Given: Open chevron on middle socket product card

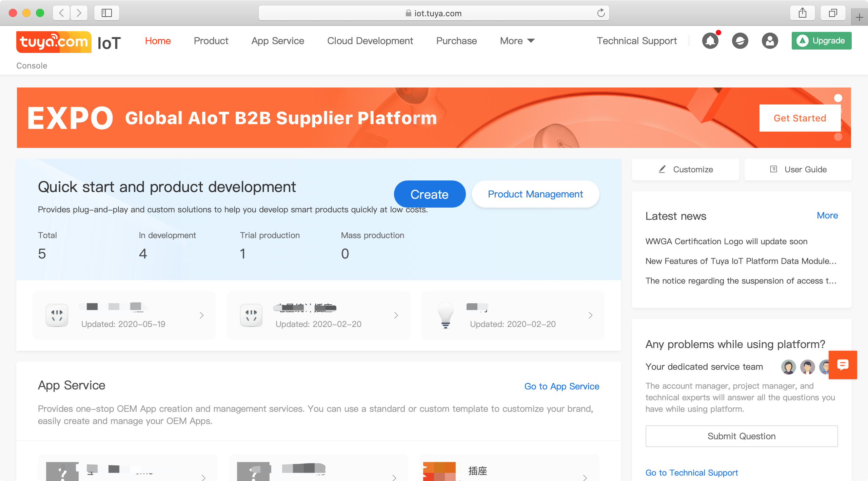Looking at the screenshot, I should pyautogui.click(x=396, y=315).
